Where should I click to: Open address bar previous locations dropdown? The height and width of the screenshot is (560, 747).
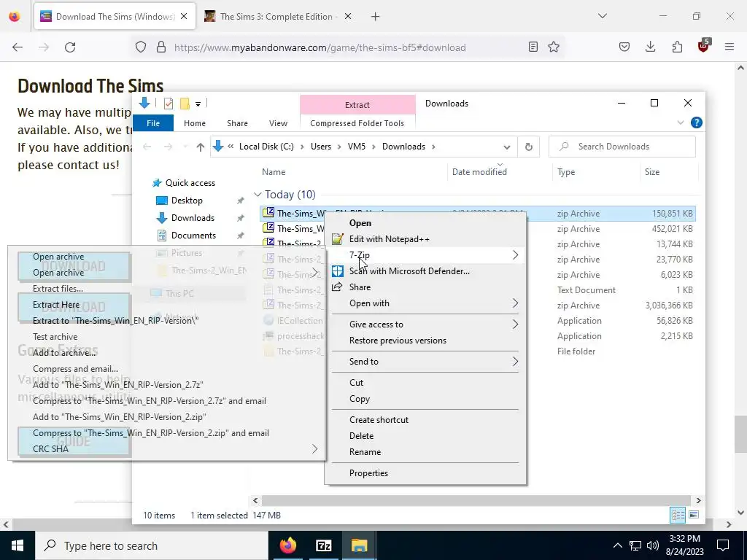click(x=507, y=147)
